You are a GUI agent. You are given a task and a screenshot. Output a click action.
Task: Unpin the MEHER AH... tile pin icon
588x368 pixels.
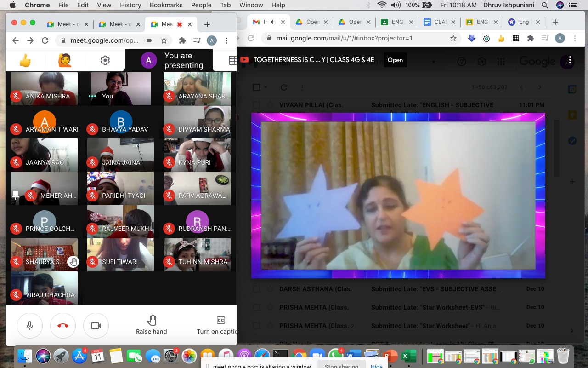16,195
